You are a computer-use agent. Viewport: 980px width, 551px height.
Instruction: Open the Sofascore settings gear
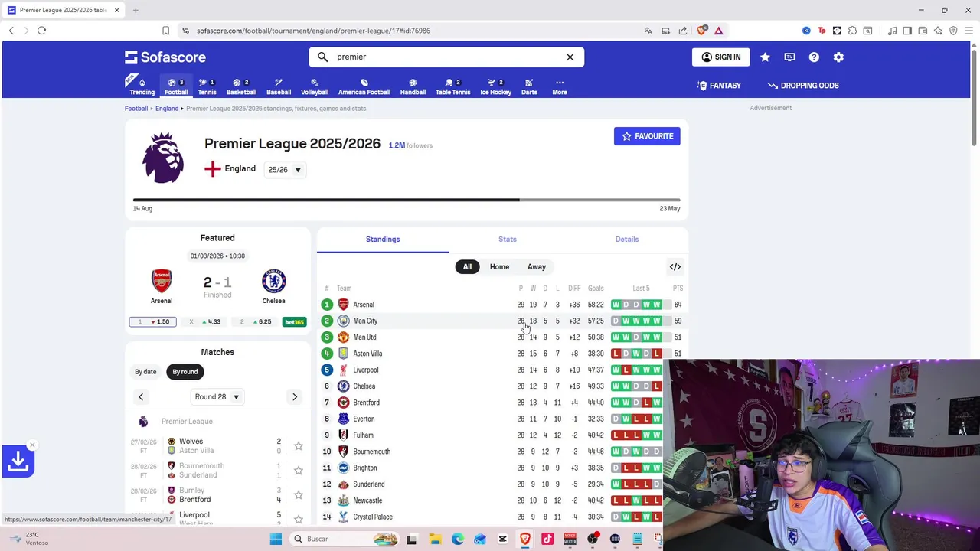[838, 57]
